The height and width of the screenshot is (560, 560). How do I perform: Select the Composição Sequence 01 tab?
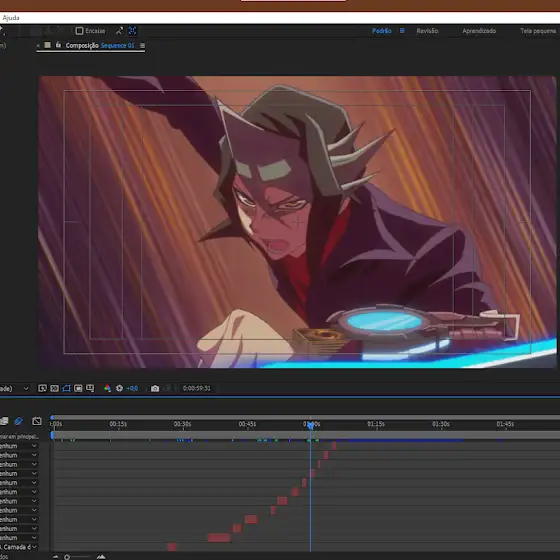(100, 45)
